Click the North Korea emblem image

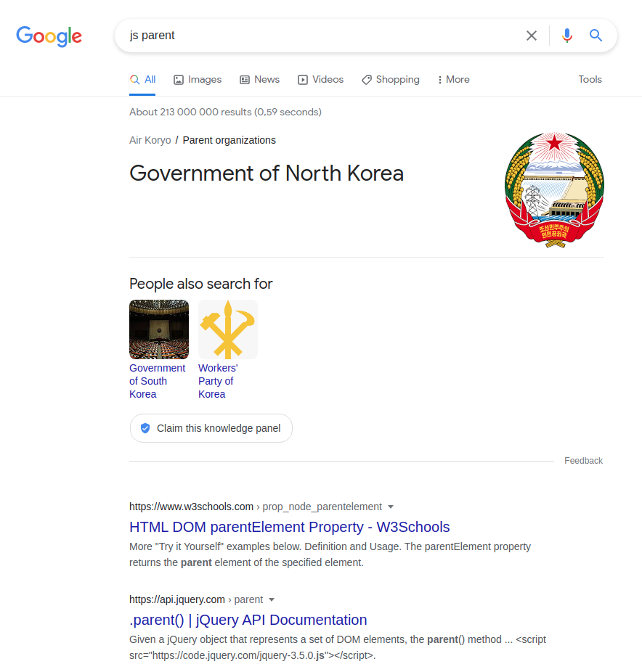point(555,190)
